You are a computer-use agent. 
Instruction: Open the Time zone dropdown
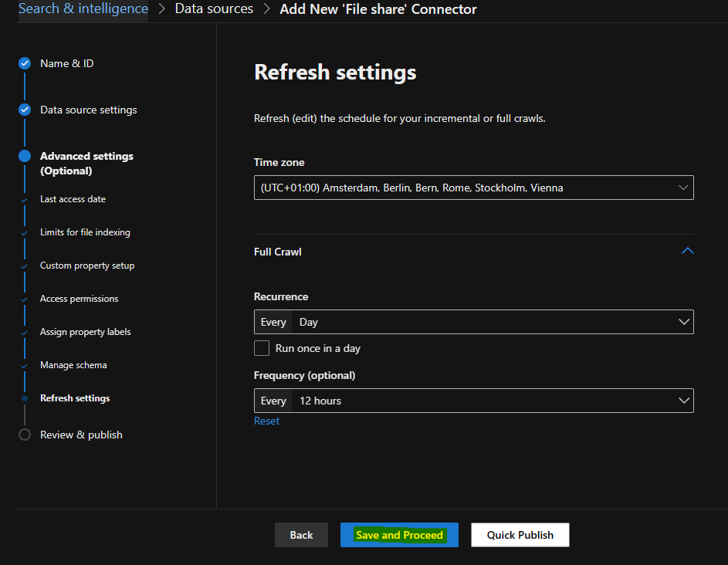coord(473,188)
